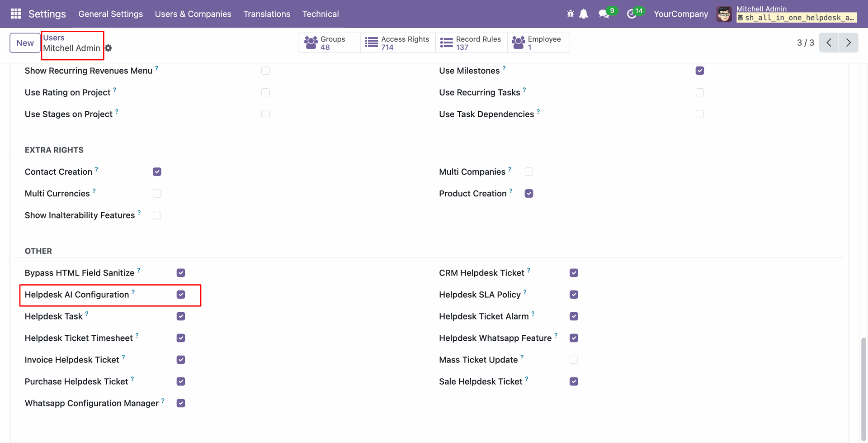Open Users & Companies menu
This screenshot has height=443, width=868.
pyautogui.click(x=193, y=14)
